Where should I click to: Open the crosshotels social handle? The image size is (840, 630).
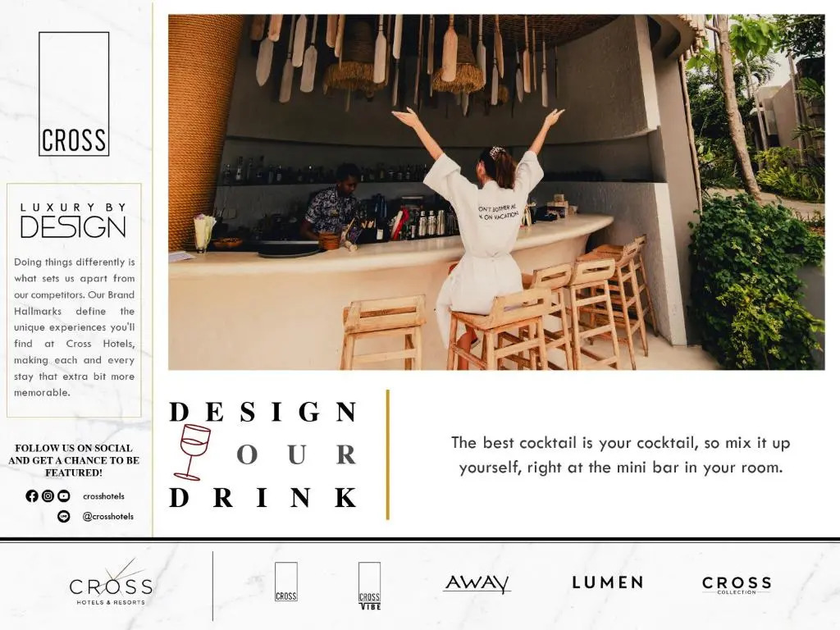(103, 496)
